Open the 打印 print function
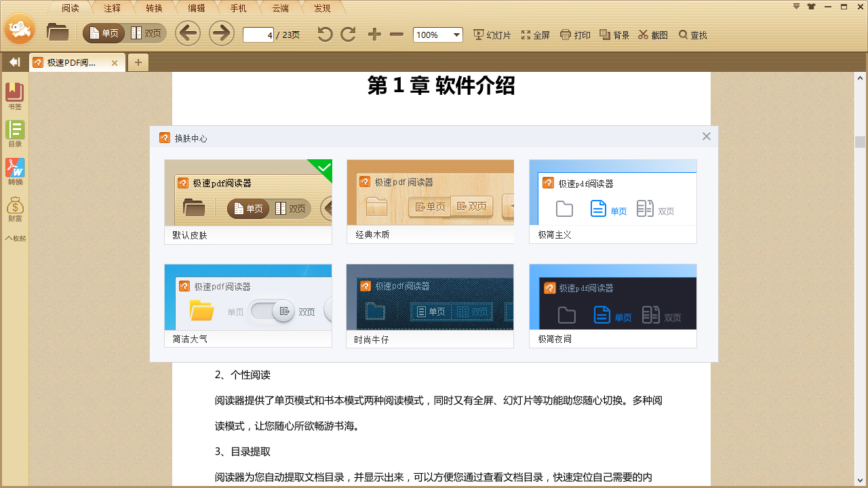 pyautogui.click(x=575, y=35)
